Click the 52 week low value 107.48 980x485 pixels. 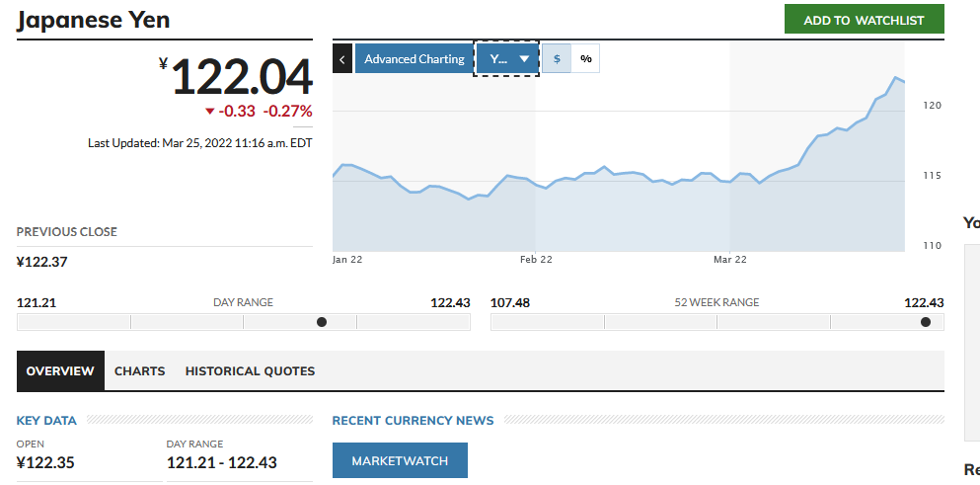(510, 303)
